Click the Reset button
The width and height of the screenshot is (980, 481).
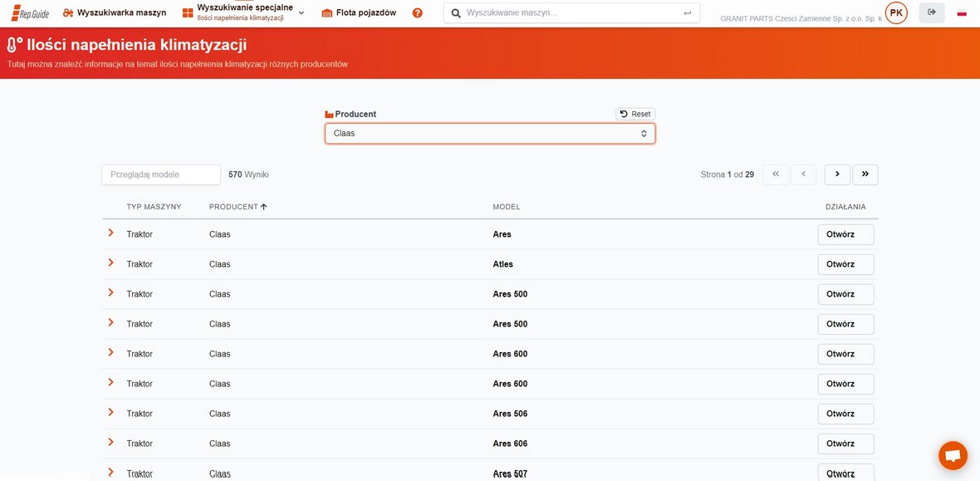(x=635, y=114)
